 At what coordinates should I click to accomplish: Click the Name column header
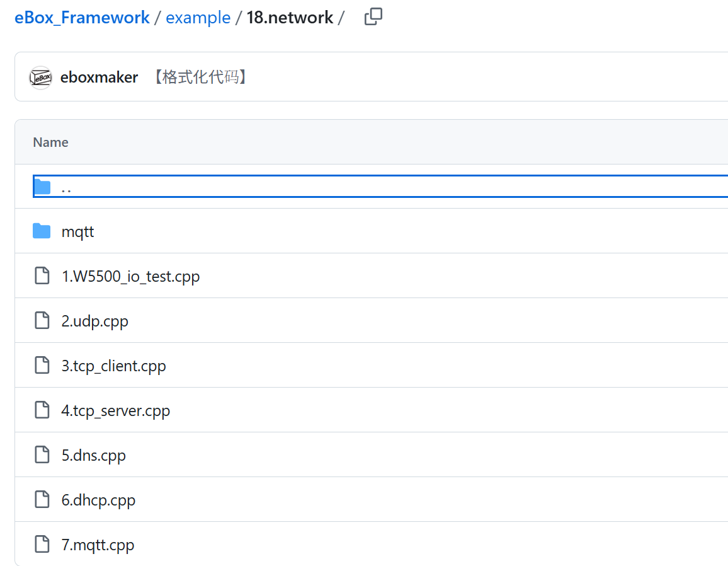[x=50, y=142]
